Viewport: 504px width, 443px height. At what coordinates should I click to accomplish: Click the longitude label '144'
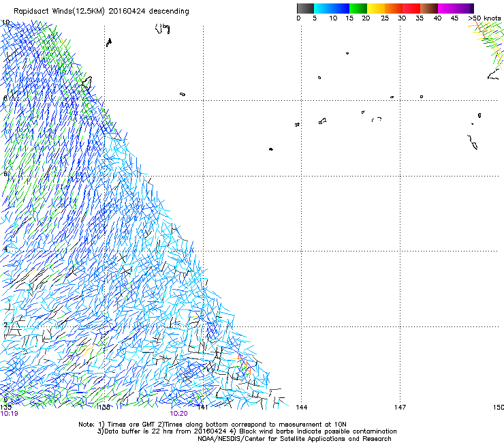pos(301,408)
